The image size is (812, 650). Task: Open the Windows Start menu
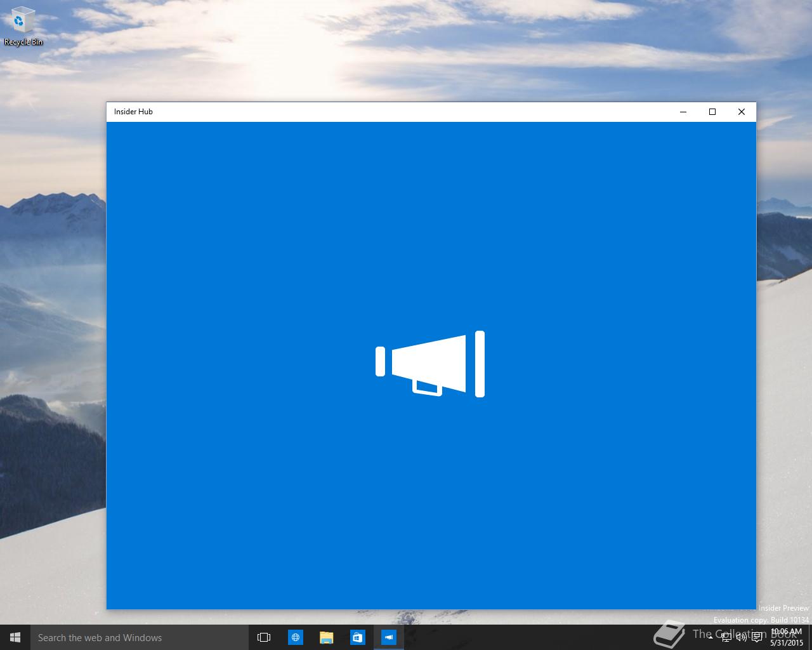15,637
